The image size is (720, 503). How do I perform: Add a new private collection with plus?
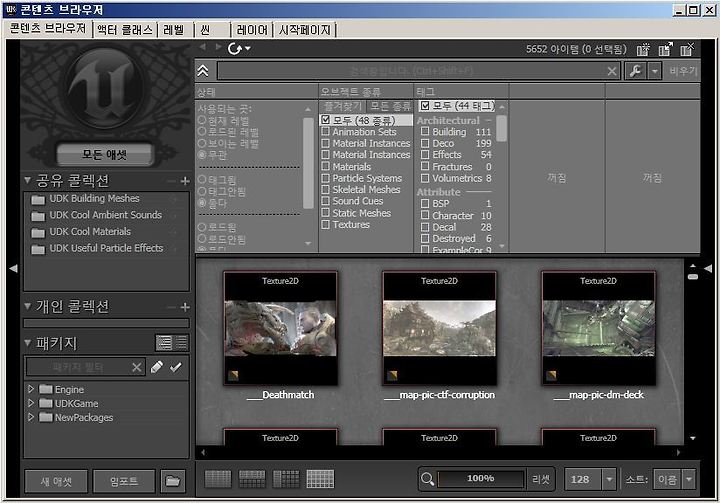pyautogui.click(x=185, y=307)
